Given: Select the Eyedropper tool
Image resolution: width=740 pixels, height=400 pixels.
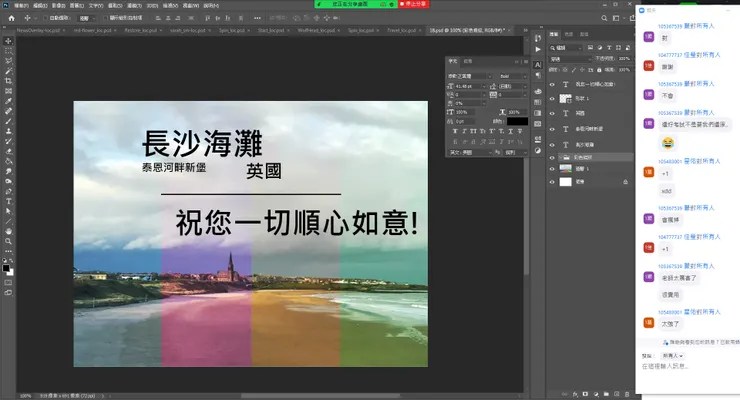Looking at the screenshot, I should [x=8, y=101].
